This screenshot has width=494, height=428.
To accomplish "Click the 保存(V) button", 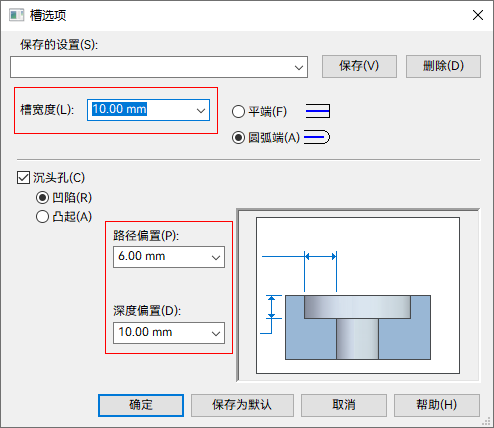I will (x=359, y=66).
